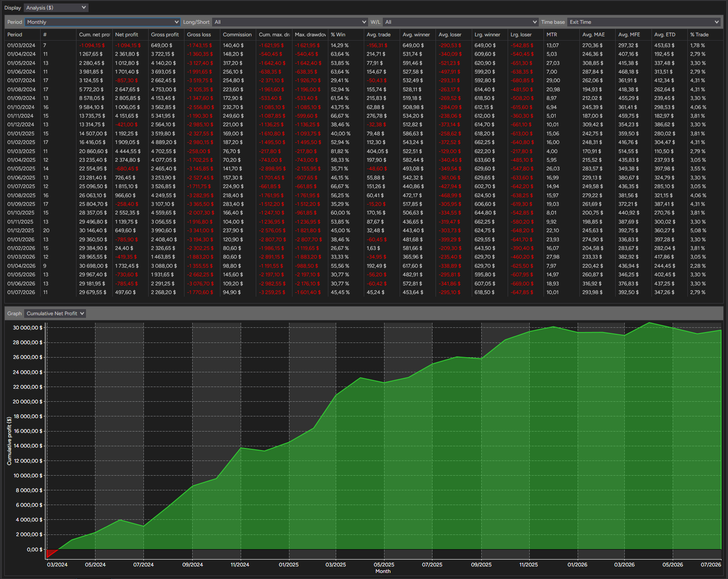Click the 07/2026 label on graph axis
Image resolution: width=728 pixels, height=579 pixels.
click(x=711, y=565)
